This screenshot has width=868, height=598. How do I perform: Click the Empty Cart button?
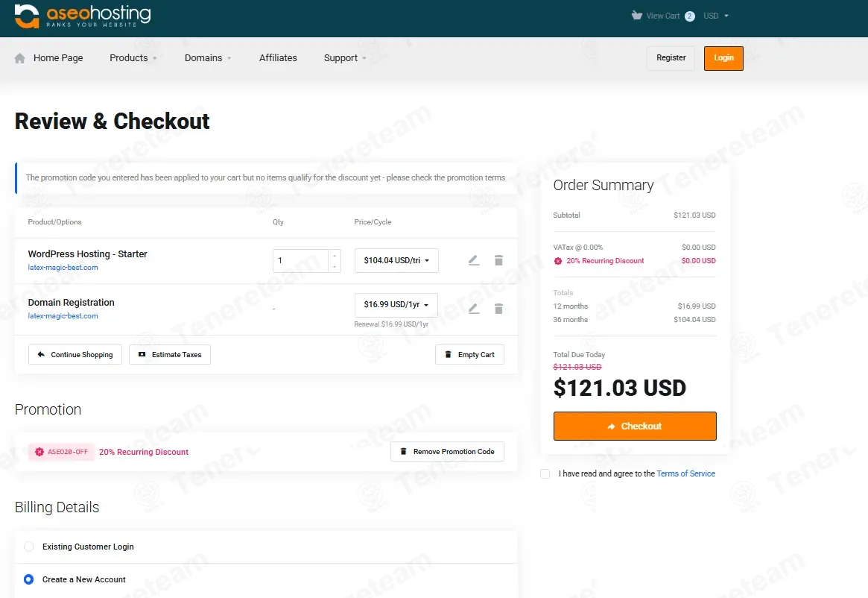point(470,355)
